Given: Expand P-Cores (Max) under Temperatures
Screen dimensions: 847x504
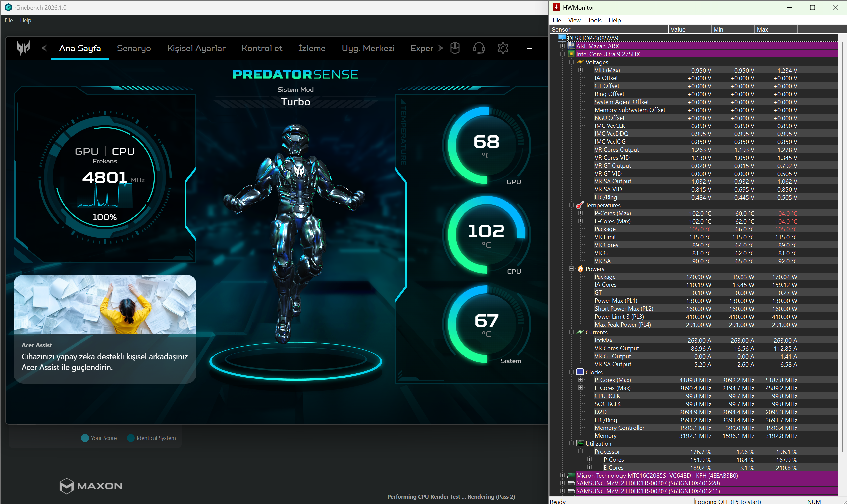Looking at the screenshot, I should (x=581, y=213).
